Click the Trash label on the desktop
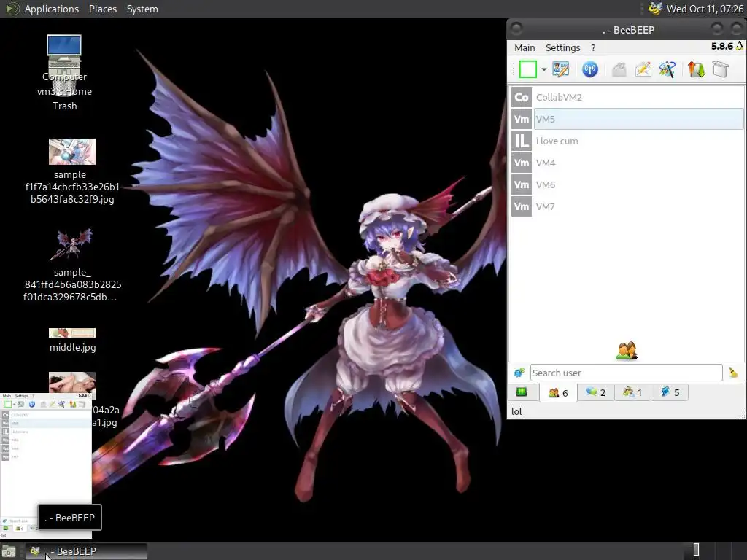Viewport: 747px width, 560px height. point(64,106)
